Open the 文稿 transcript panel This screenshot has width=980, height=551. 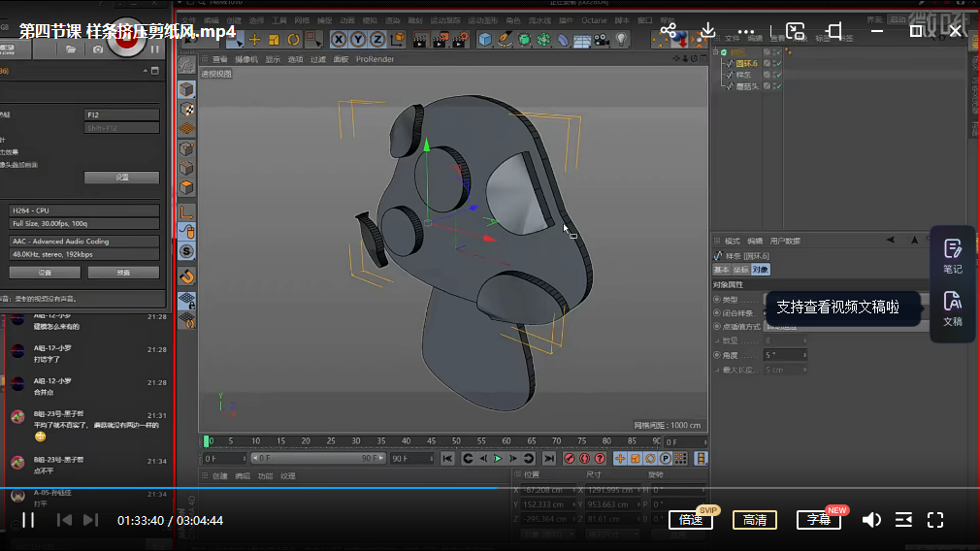(953, 308)
